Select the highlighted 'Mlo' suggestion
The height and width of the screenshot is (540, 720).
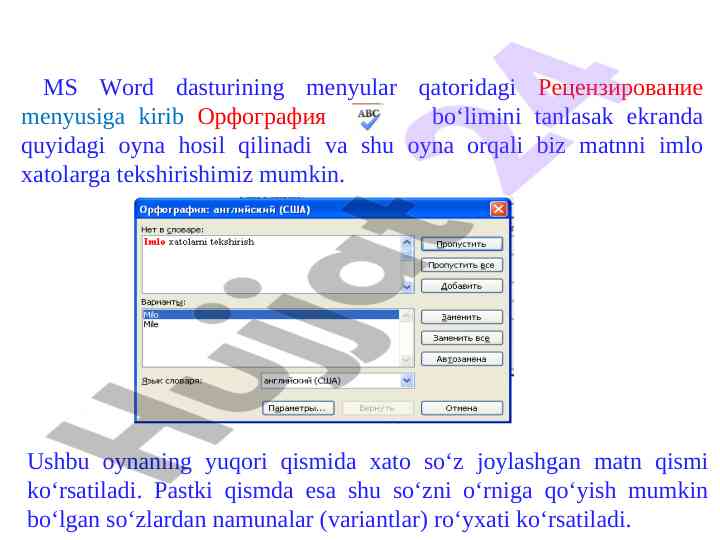[271, 315]
